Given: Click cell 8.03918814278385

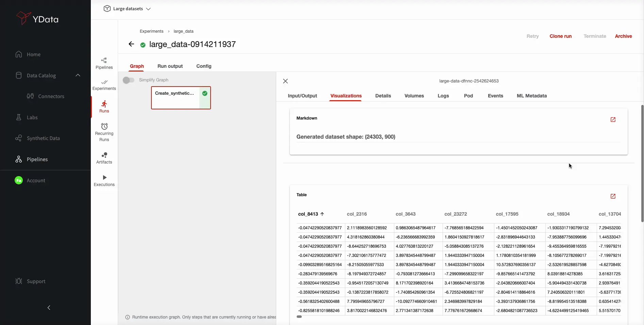Looking at the screenshot, I should point(571,274).
